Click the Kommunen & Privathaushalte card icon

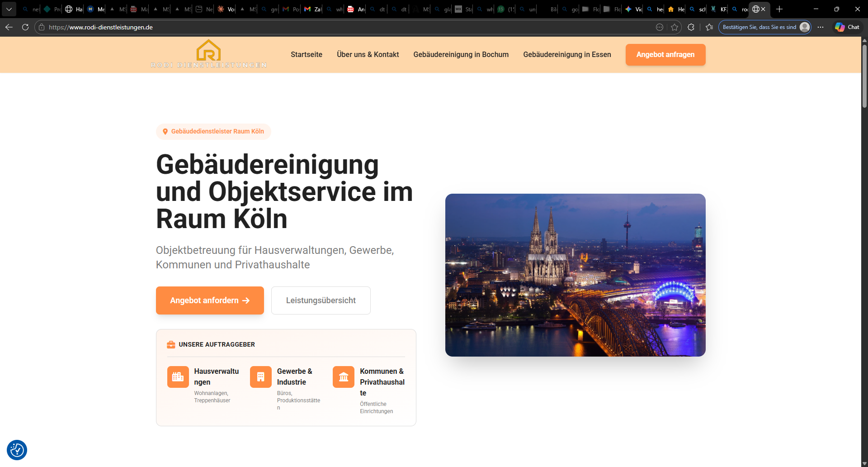coord(343,377)
